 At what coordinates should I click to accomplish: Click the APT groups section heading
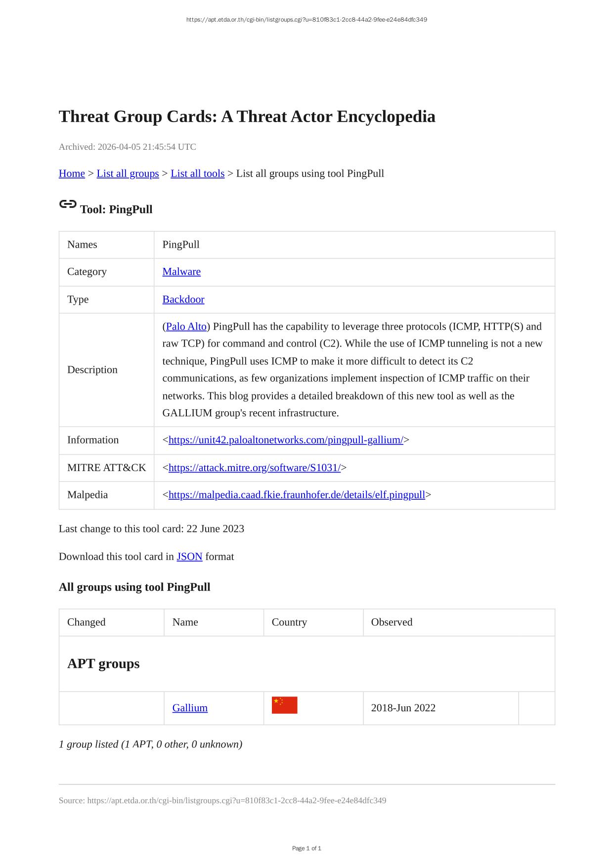103,663
